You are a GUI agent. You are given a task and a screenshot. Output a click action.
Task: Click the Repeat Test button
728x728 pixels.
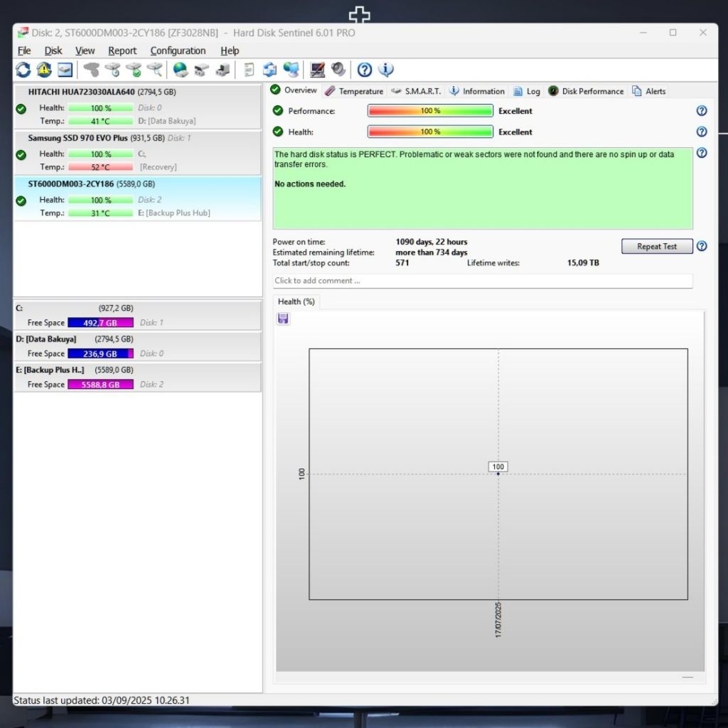coord(657,246)
